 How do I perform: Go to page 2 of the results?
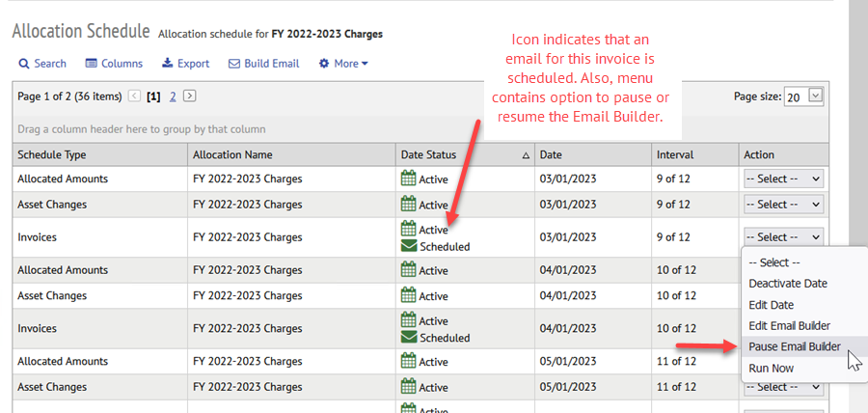click(x=173, y=96)
